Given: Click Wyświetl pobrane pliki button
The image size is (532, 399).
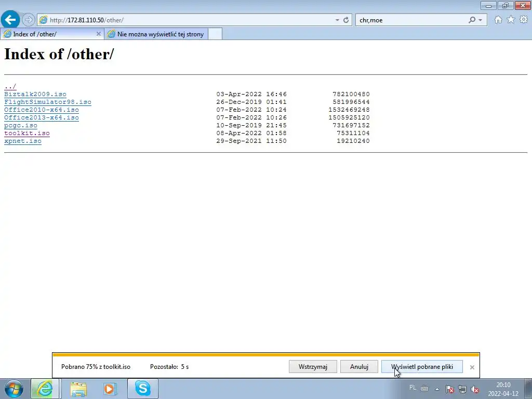Looking at the screenshot, I should (422, 366).
